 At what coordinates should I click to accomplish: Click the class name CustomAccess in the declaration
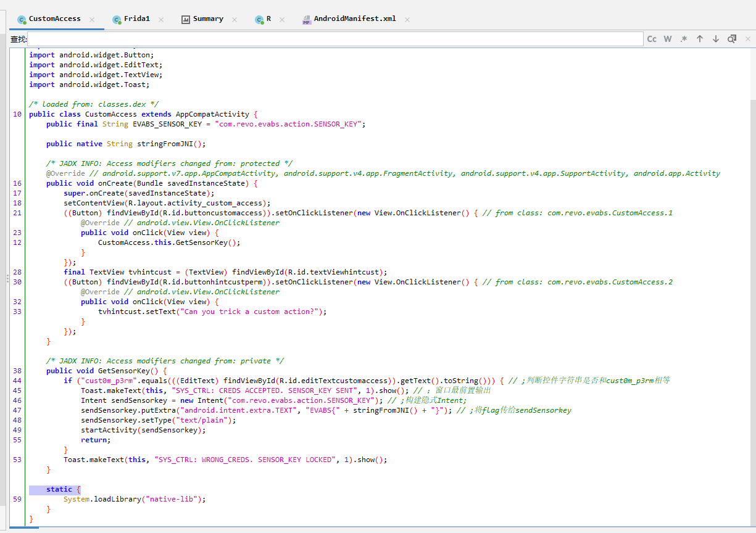[x=111, y=114]
